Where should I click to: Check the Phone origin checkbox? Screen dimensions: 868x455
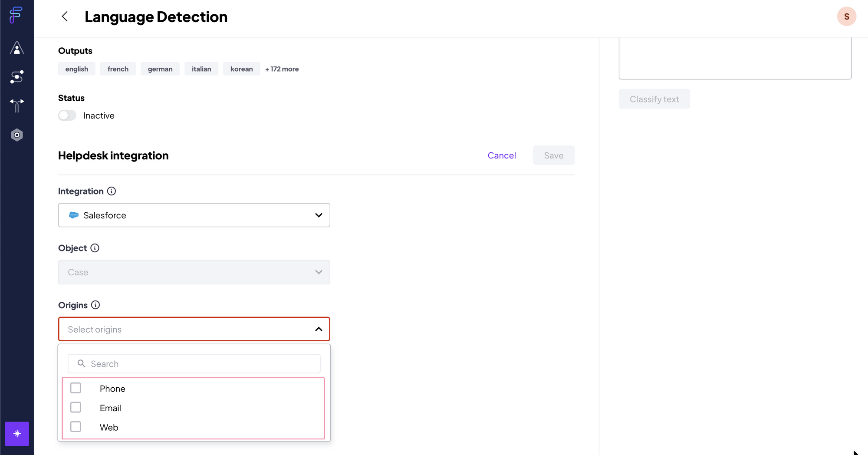76,388
